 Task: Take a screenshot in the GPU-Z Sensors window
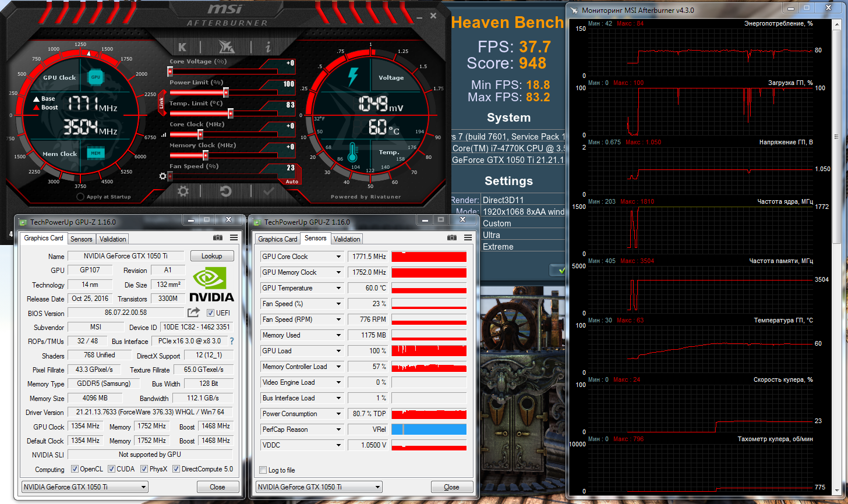tap(452, 237)
